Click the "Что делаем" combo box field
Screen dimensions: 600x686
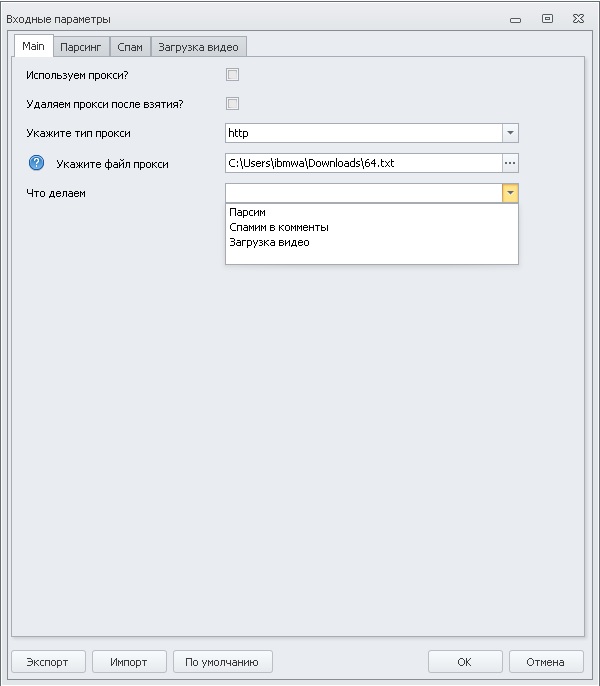coord(362,193)
